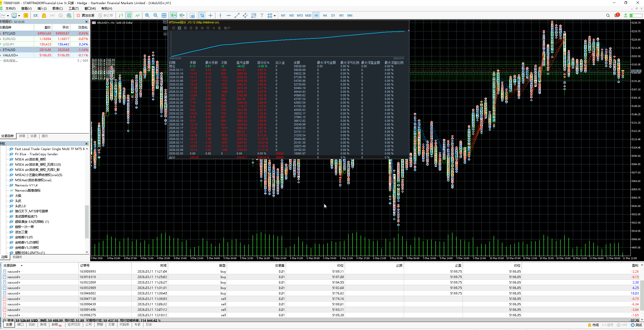Click the chart screenshot camera icon
This screenshot has height=330, width=644.
point(192,16)
